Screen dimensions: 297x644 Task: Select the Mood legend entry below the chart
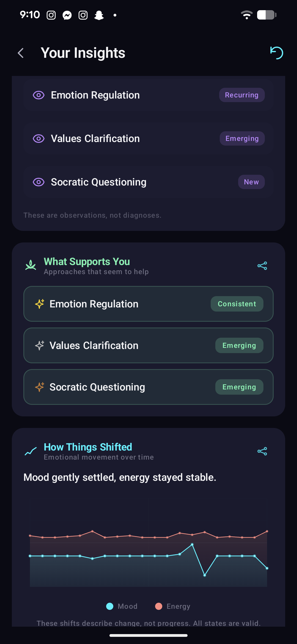[x=121, y=606]
